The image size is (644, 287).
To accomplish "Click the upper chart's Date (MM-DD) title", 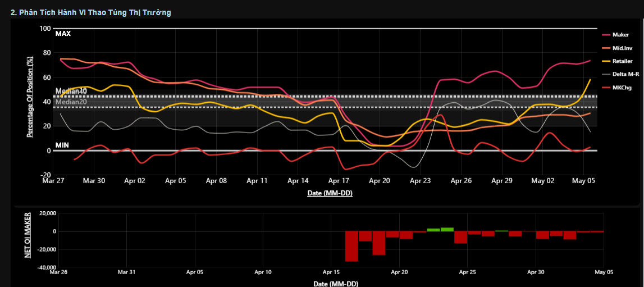I will pyautogui.click(x=330, y=193).
